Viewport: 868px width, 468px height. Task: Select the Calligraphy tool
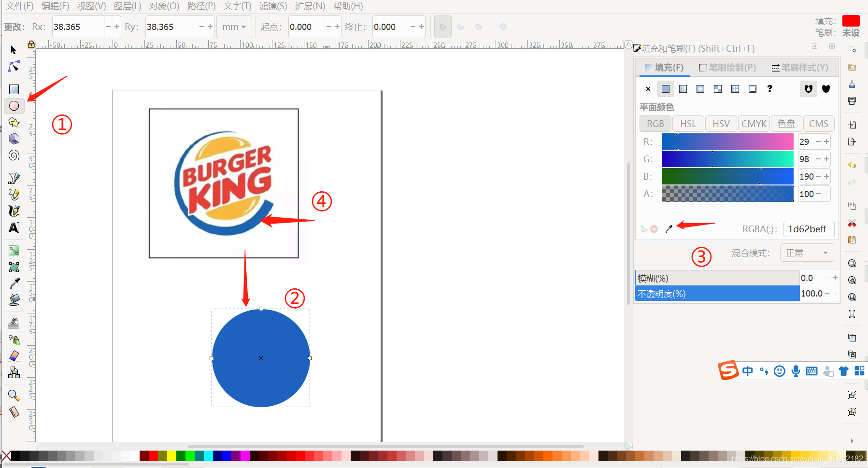pyautogui.click(x=14, y=211)
